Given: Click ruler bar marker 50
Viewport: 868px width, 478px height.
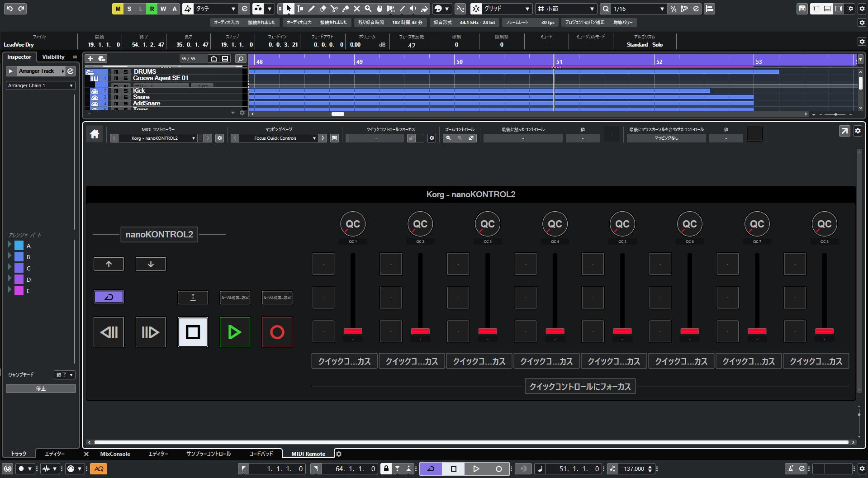Looking at the screenshot, I should (x=459, y=62).
